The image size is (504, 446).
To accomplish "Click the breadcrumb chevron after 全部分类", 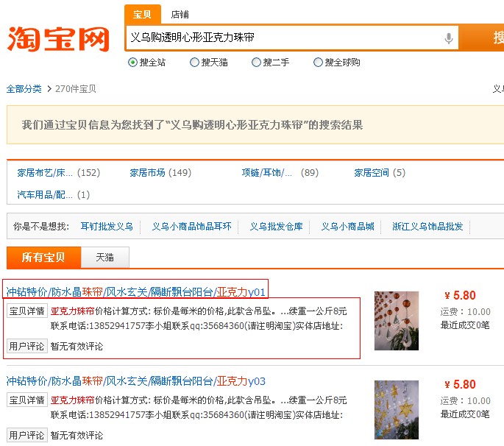I will point(49,89).
